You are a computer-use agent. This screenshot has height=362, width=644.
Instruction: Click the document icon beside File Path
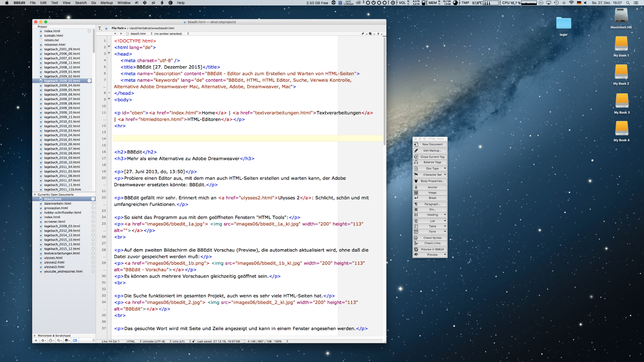pos(106,28)
